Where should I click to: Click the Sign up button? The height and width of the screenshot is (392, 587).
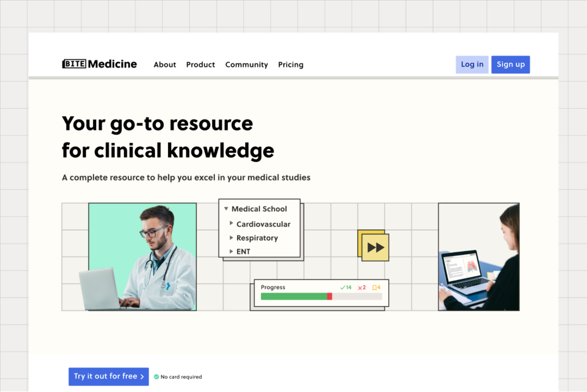tap(510, 64)
